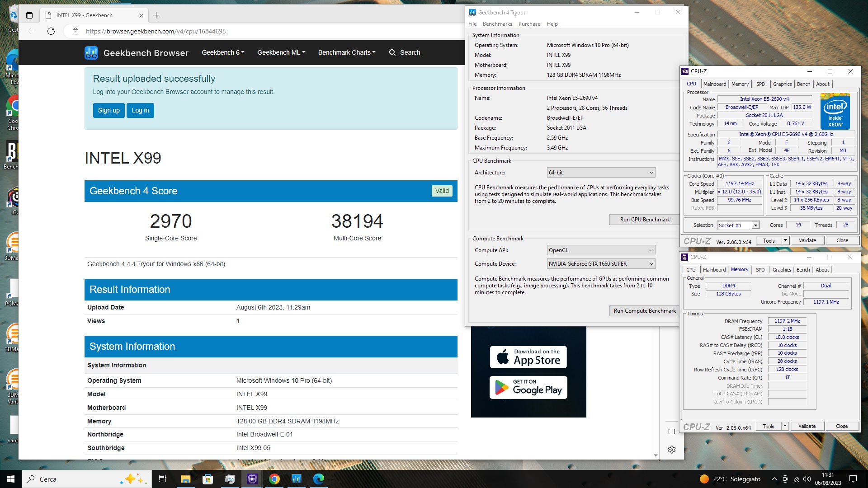
Task: Open the File menu in Geekbench 4
Action: [x=472, y=24]
